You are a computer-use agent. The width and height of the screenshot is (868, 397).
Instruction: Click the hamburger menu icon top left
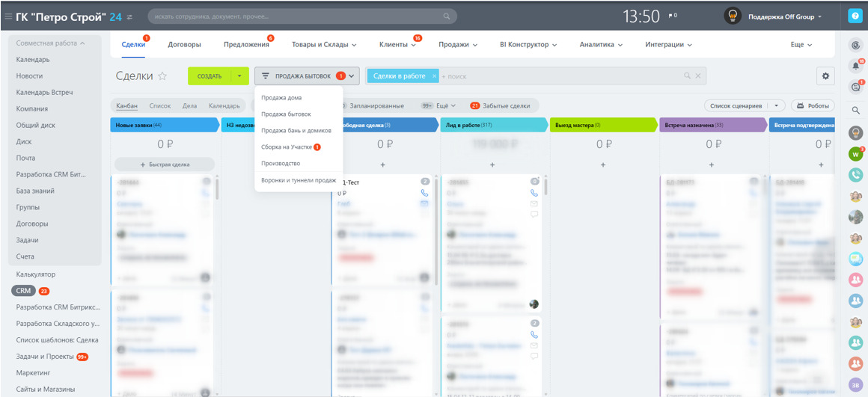coord(8,16)
